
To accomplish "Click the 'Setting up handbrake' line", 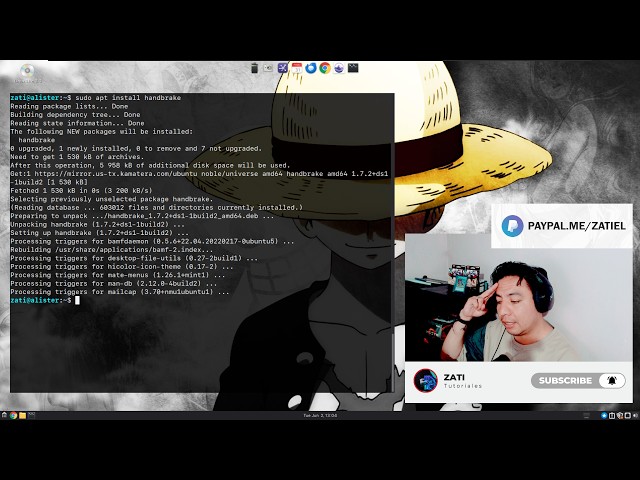I will pyautogui.click(x=99, y=233).
